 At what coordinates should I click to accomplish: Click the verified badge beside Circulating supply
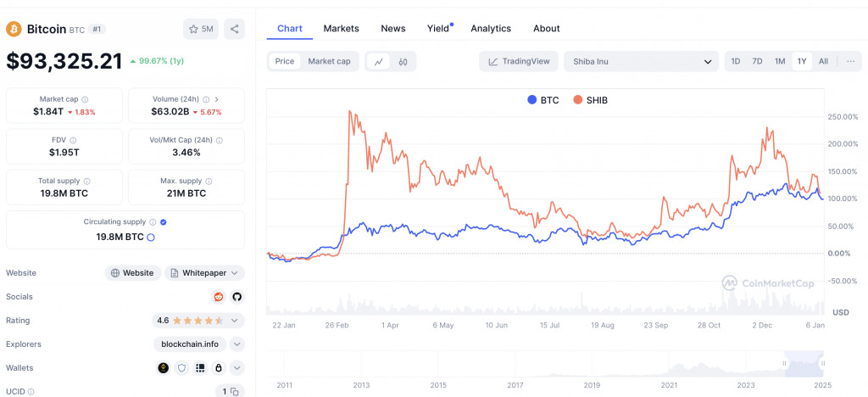tap(164, 222)
